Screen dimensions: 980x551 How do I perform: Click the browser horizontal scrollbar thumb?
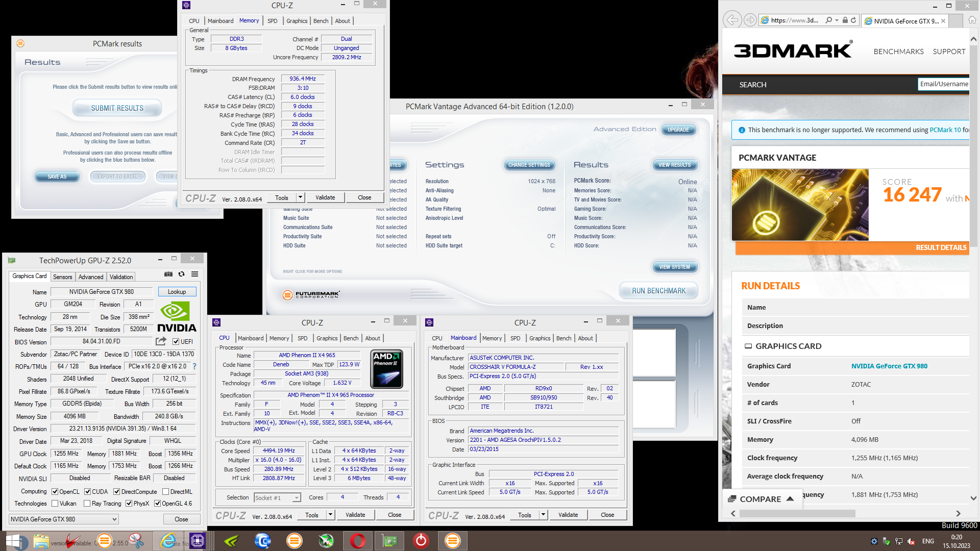(x=797, y=513)
